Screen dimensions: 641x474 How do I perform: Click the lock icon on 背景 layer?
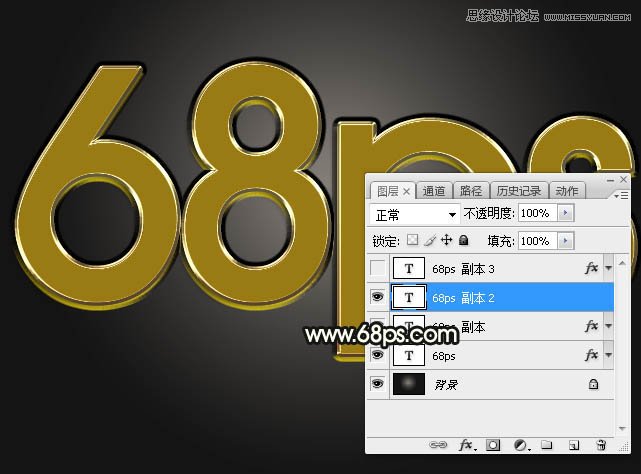pos(593,384)
